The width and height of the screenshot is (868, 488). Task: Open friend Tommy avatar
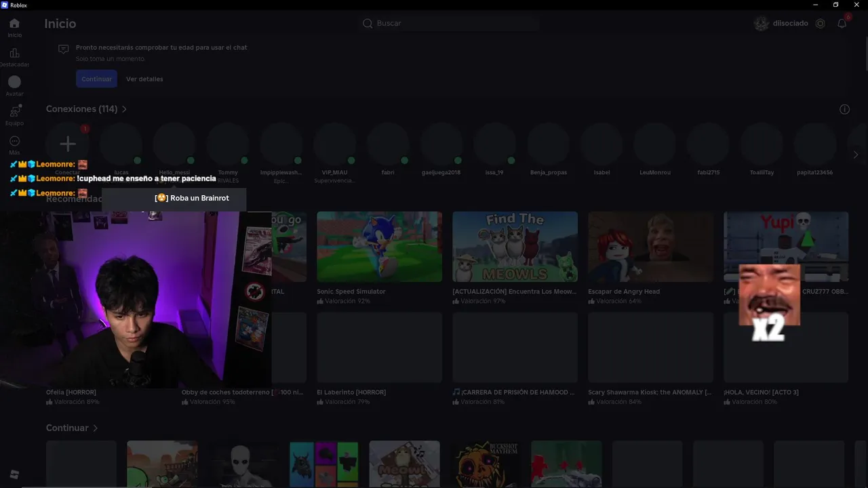click(228, 144)
